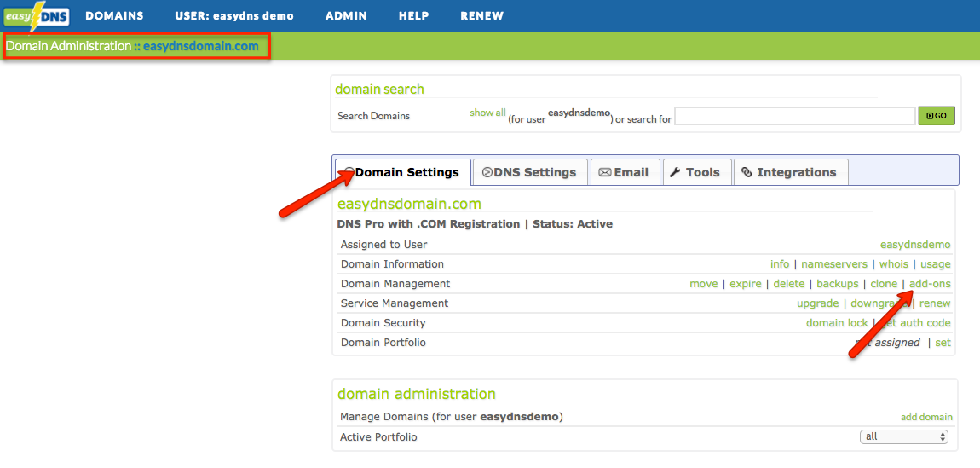Open the easydnsdemo assigned user link
The width and height of the screenshot is (980, 468).
pos(915,245)
